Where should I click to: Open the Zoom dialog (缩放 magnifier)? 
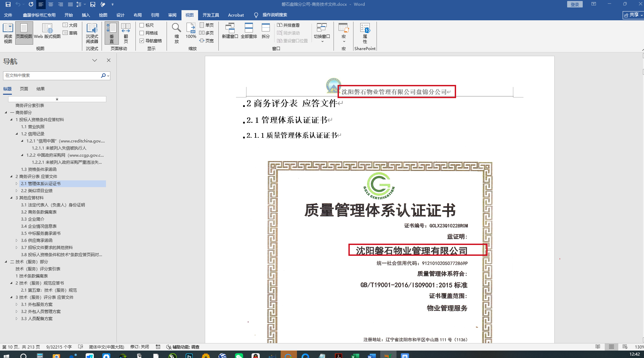point(176,33)
